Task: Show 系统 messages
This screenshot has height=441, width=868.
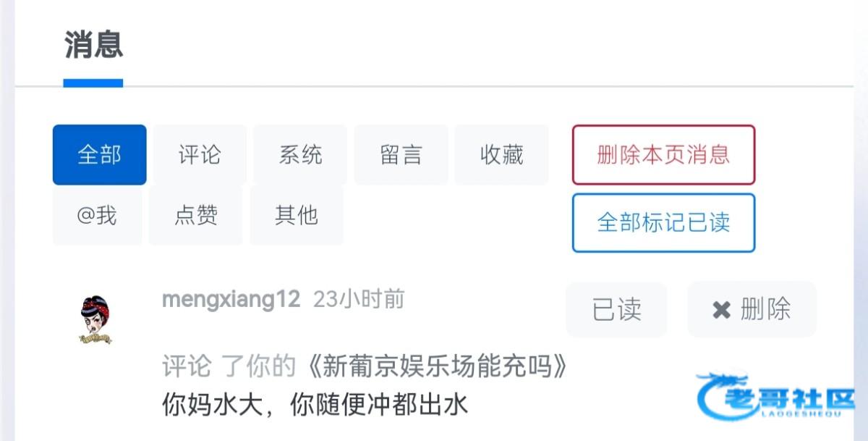Action: pyautogui.click(x=300, y=155)
